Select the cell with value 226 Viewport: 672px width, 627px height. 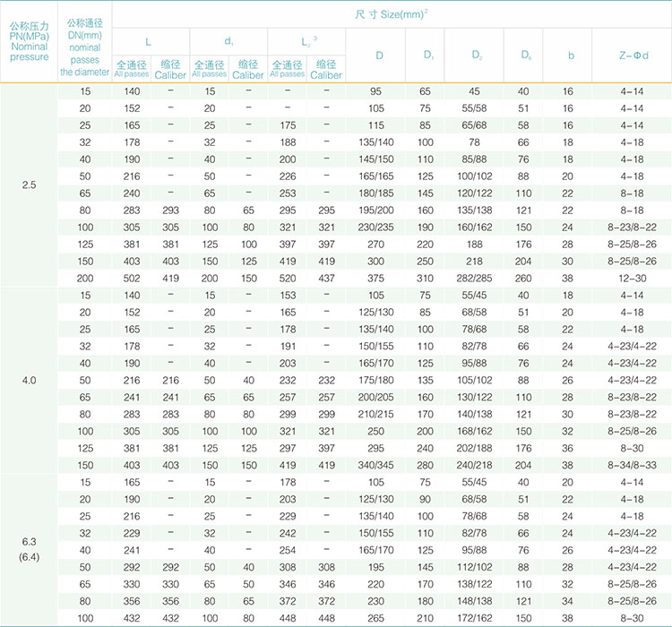(x=288, y=176)
